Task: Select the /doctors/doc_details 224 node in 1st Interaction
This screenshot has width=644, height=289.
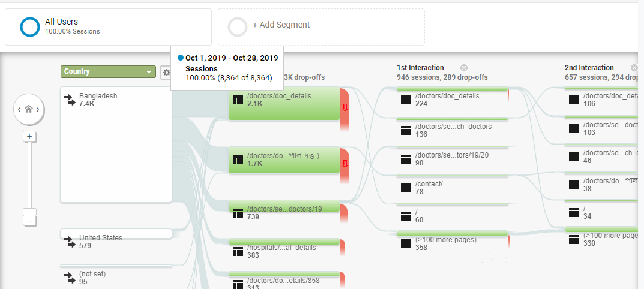Action: (452, 100)
